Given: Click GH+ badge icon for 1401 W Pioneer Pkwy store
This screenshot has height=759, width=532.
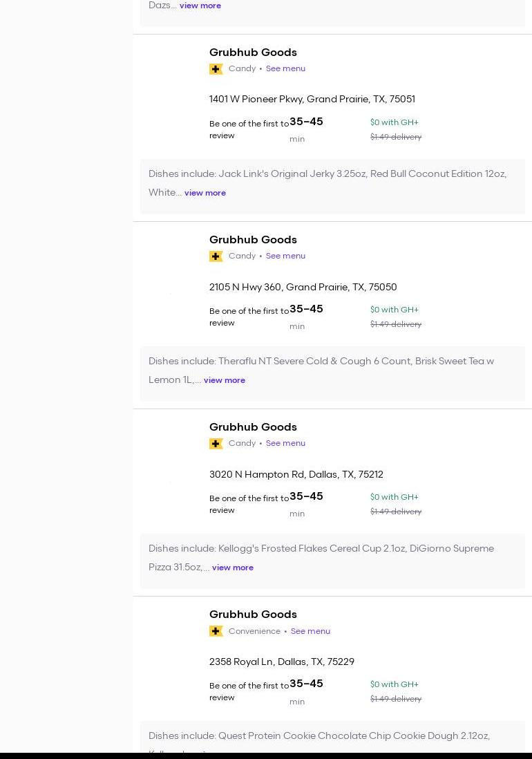Looking at the screenshot, I should pyautogui.click(x=216, y=69).
